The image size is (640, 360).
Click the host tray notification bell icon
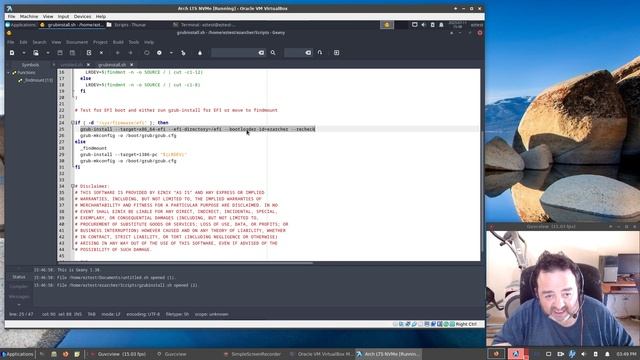click(x=607, y=354)
